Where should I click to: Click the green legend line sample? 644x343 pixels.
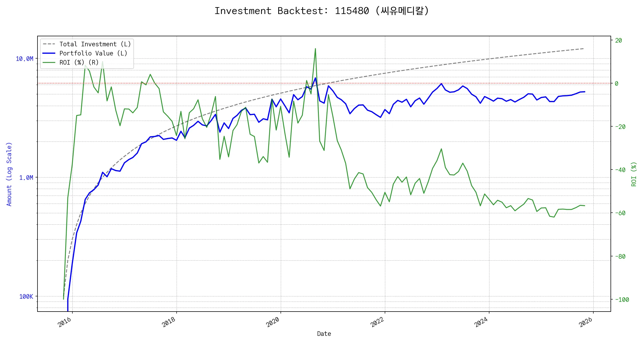pos(49,63)
